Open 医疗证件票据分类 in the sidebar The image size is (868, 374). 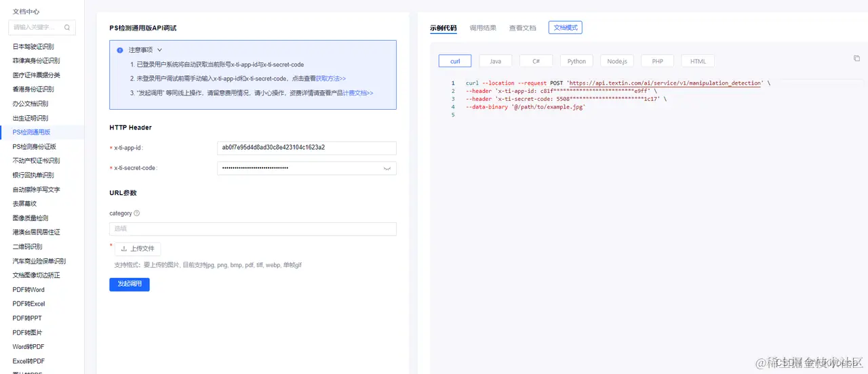pos(37,75)
